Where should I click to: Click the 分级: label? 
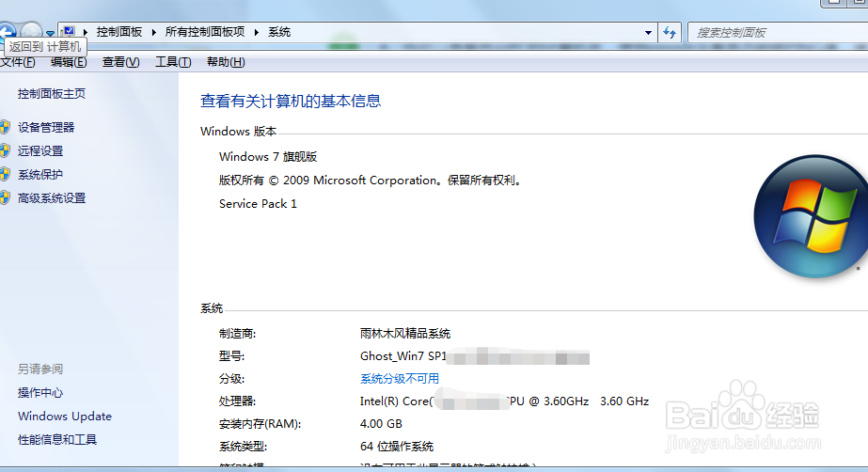coord(231,379)
